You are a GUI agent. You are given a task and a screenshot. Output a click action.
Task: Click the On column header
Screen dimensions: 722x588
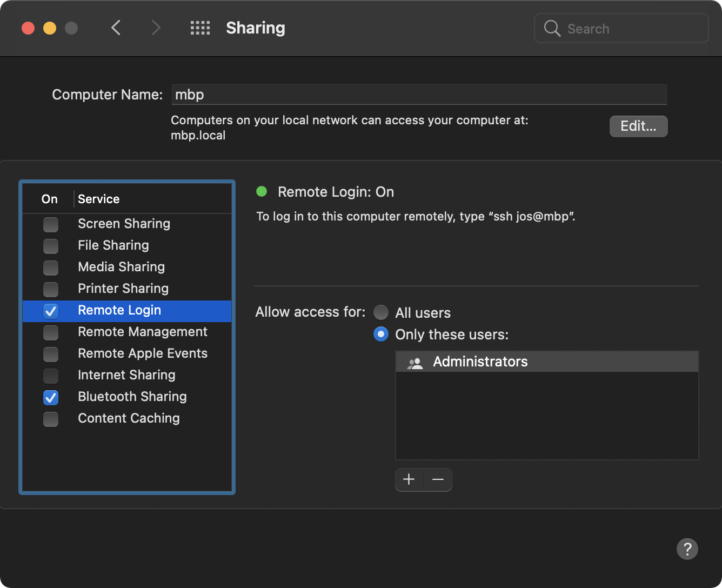[x=49, y=199]
